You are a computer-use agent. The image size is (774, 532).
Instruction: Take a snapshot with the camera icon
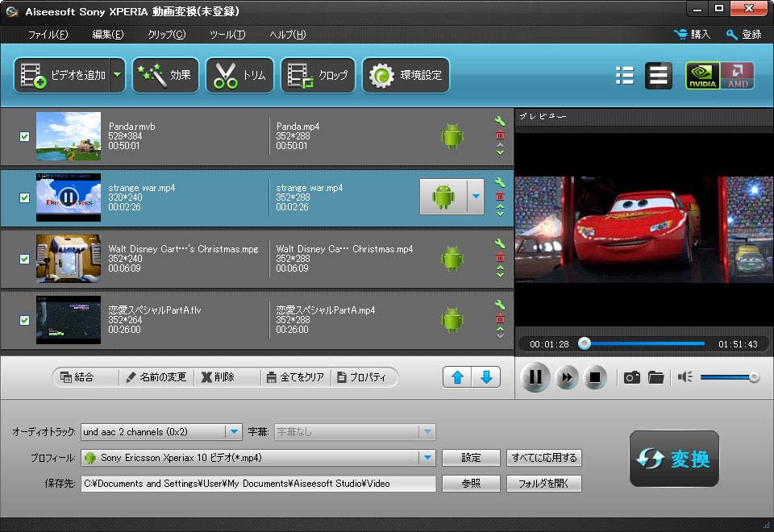[x=632, y=377]
